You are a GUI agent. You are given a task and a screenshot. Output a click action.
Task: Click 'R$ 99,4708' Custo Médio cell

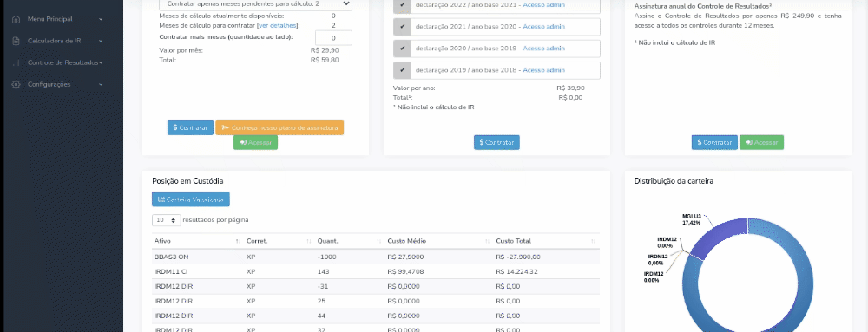tap(406, 272)
